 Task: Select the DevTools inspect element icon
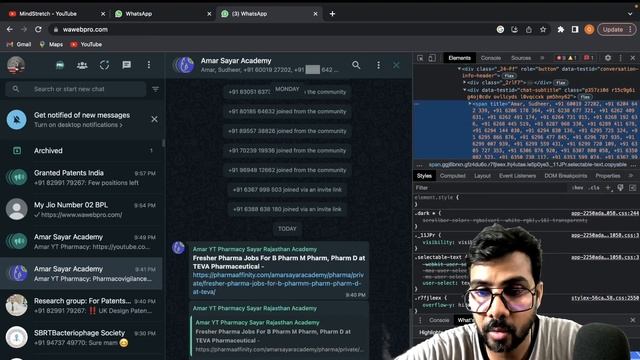pos(420,58)
